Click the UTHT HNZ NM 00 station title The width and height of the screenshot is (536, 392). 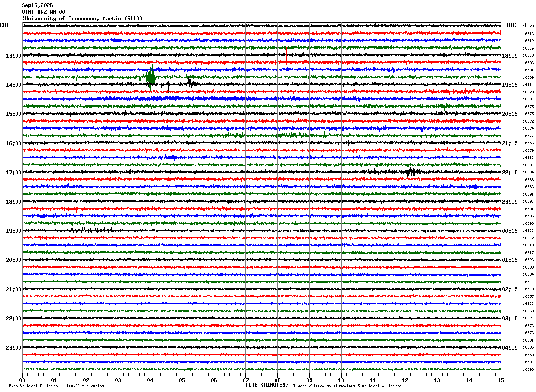[x=43, y=12]
